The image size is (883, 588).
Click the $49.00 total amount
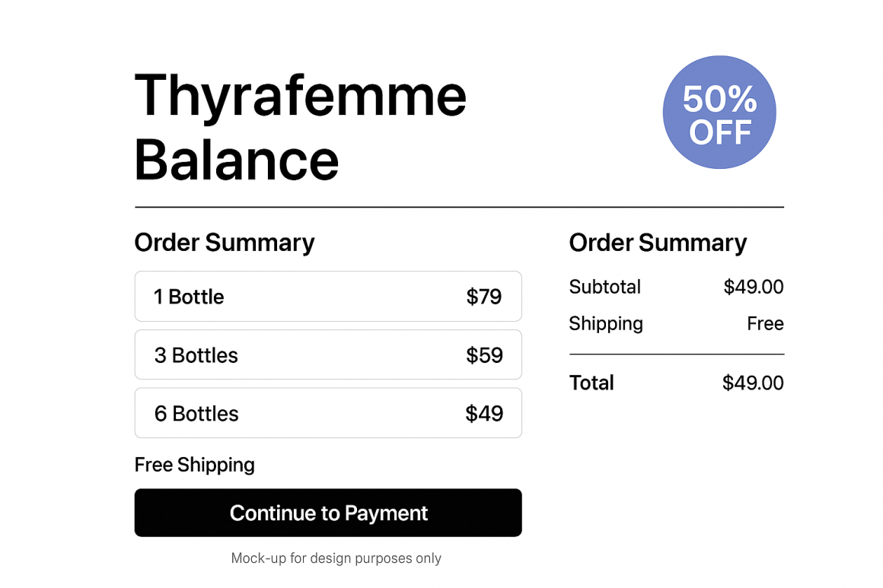coord(753,383)
